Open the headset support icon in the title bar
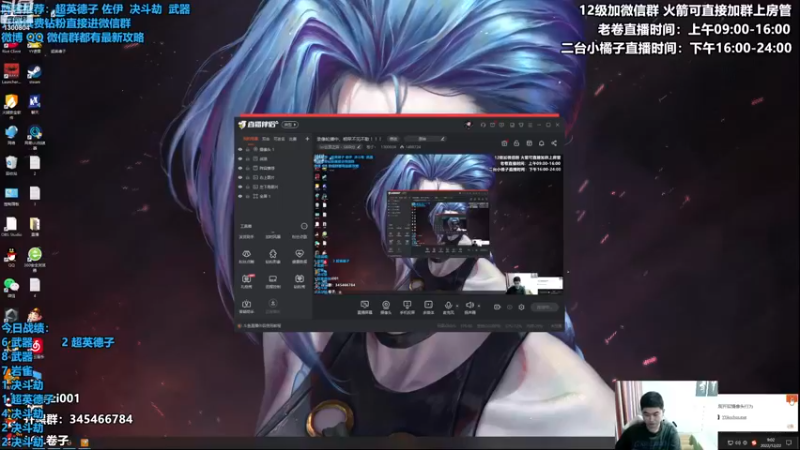The height and width of the screenshot is (450, 800). click(x=483, y=124)
